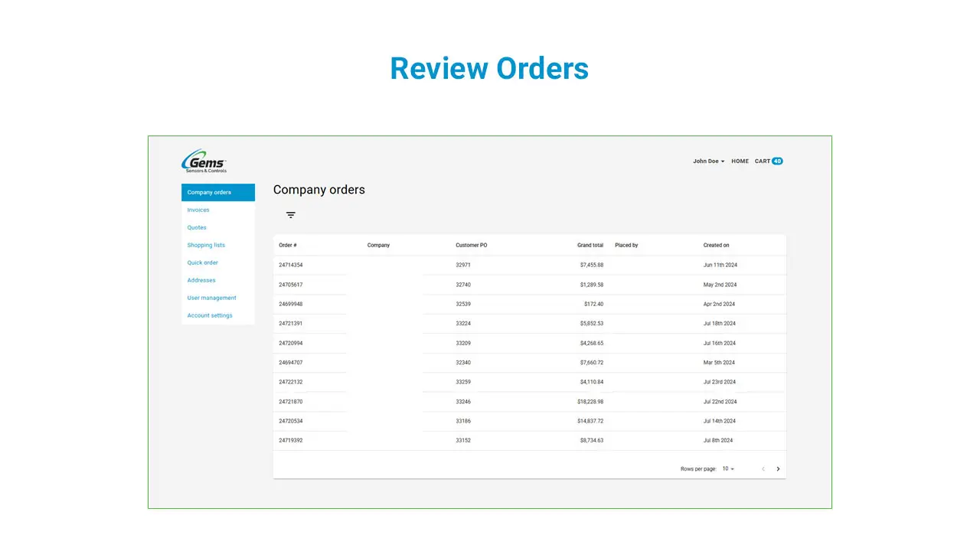Click the date Apr 2nd 2024
Viewport: 980px width, 551px height.
tap(719, 305)
